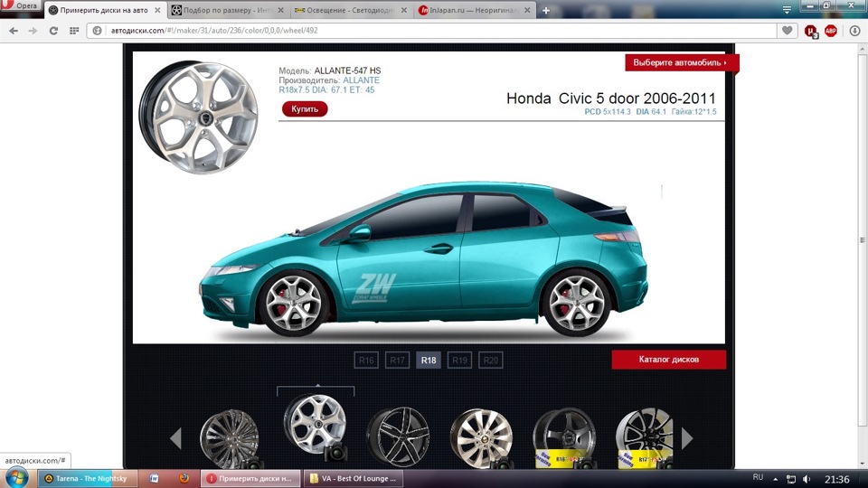
Task: Reload the page with the refresh icon
Action: tap(53, 31)
